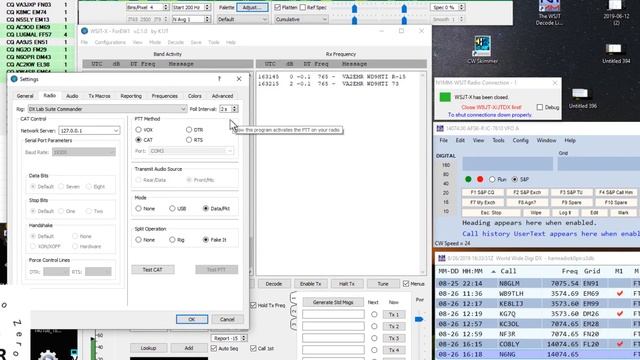Open the Rig dropdown showing DX Lab Suite Commander
640x360 pixels.
pyautogui.click(x=107, y=109)
